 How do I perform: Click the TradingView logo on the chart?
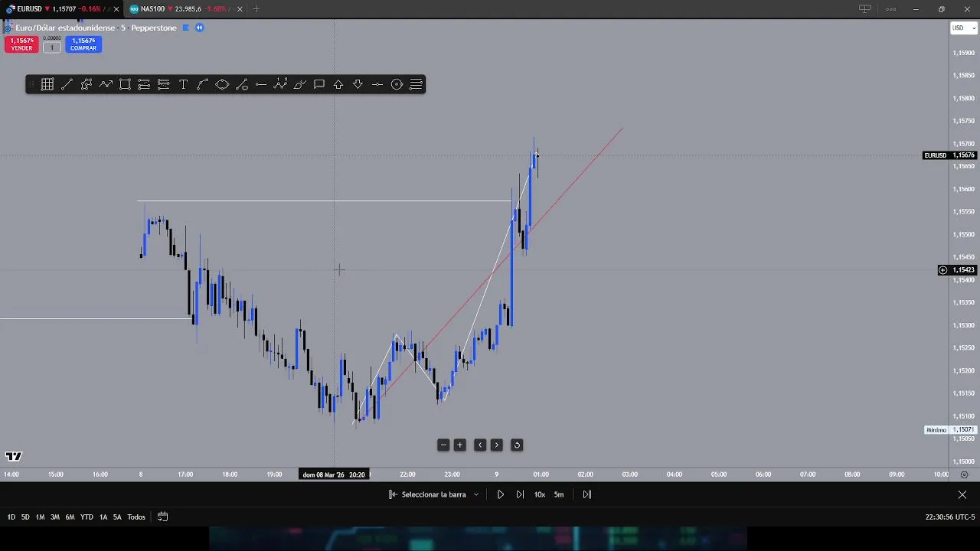click(13, 457)
